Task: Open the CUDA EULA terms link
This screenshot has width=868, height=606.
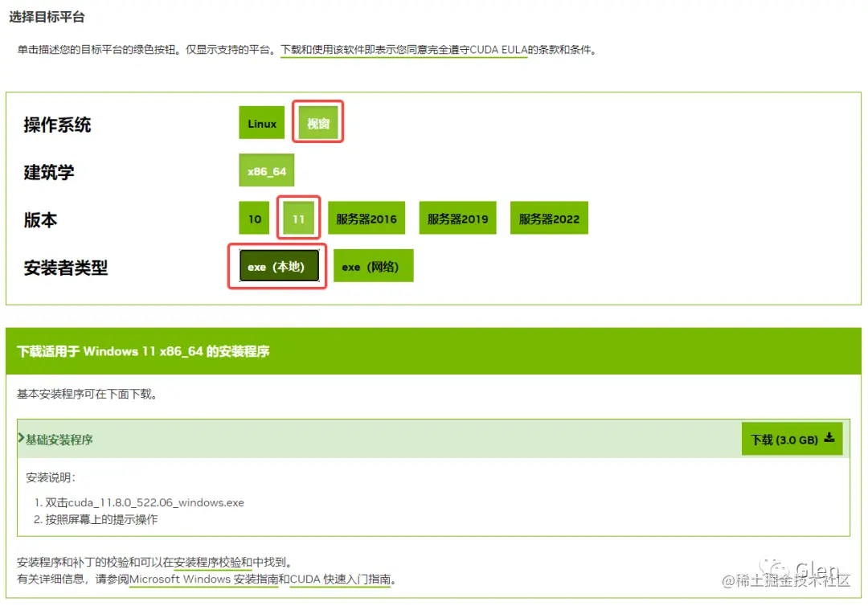Action: [x=403, y=50]
